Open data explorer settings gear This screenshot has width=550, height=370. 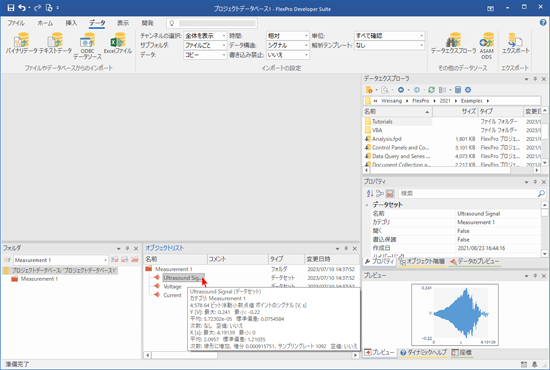[468, 90]
